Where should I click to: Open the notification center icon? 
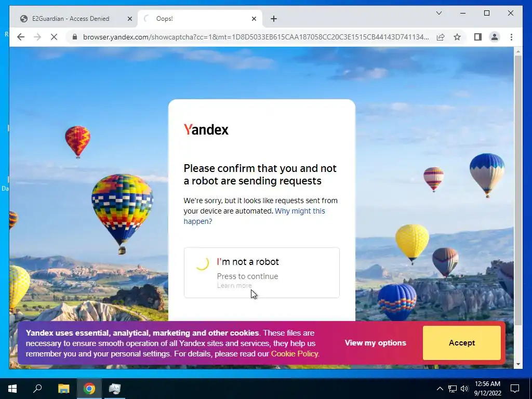pos(515,389)
